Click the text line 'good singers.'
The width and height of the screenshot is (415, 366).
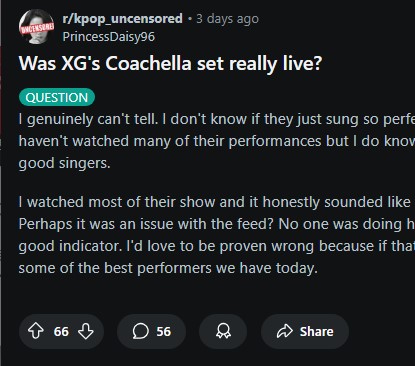(64, 163)
